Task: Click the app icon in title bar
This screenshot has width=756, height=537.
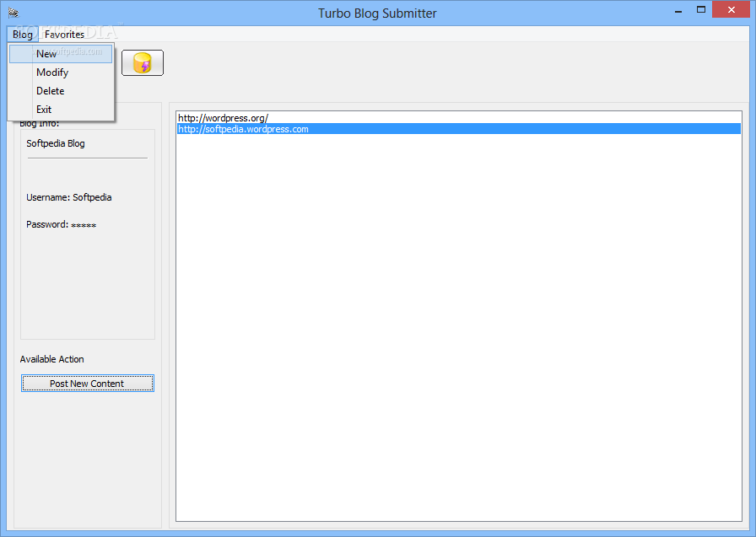Action: (x=13, y=13)
